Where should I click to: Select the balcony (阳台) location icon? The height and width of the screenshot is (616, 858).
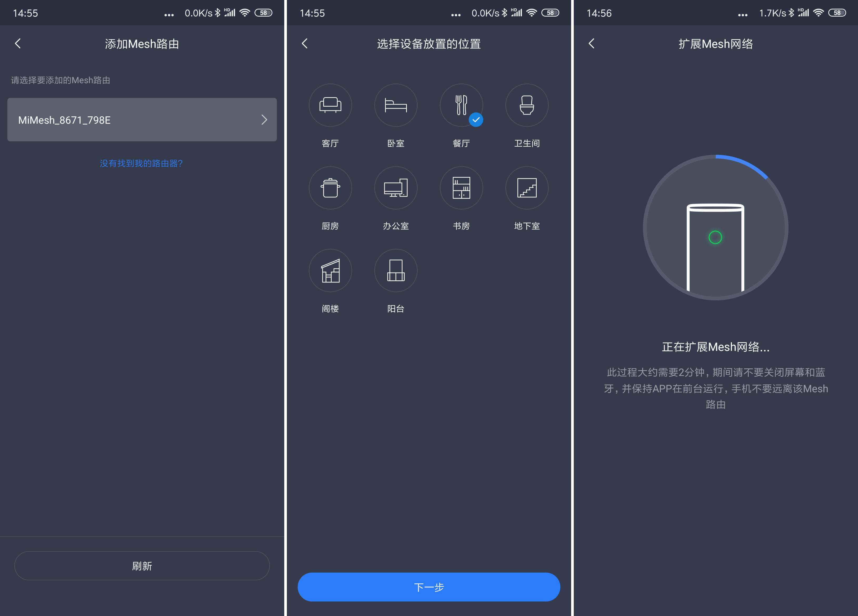(x=395, y=272)
